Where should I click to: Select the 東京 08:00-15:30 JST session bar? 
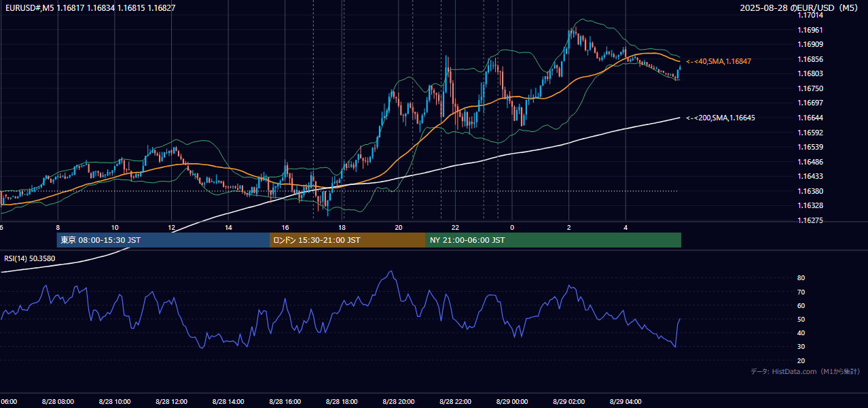tap(163, 240)
